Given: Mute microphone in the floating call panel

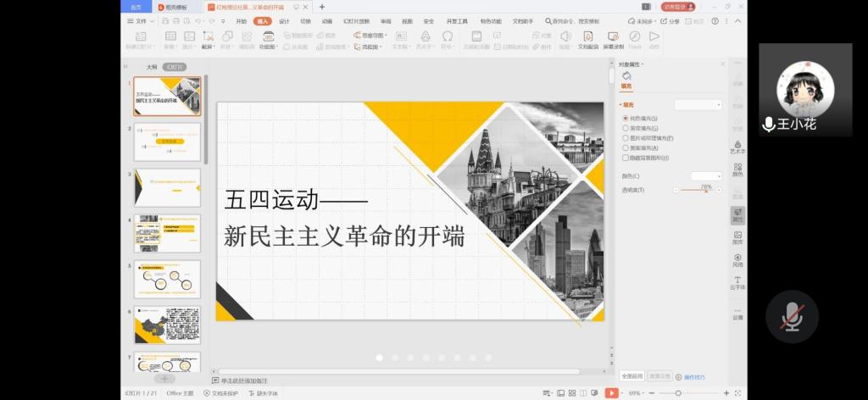Looking at the screenshot, I should pyautogui.click(x=792, y=316).
